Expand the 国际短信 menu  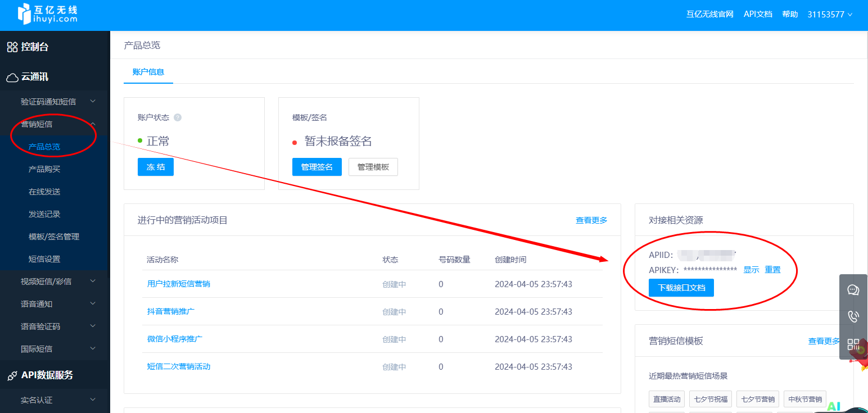click(x=55, y=349)
